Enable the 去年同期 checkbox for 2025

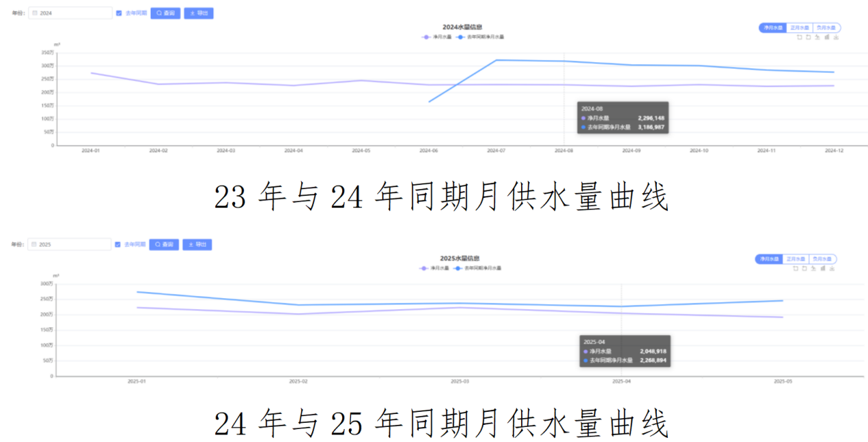pos(117,244)
